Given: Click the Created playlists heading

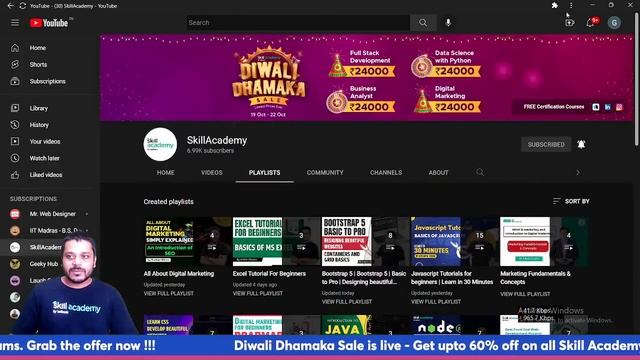Looking at the screenshot, I should [169, 202].
